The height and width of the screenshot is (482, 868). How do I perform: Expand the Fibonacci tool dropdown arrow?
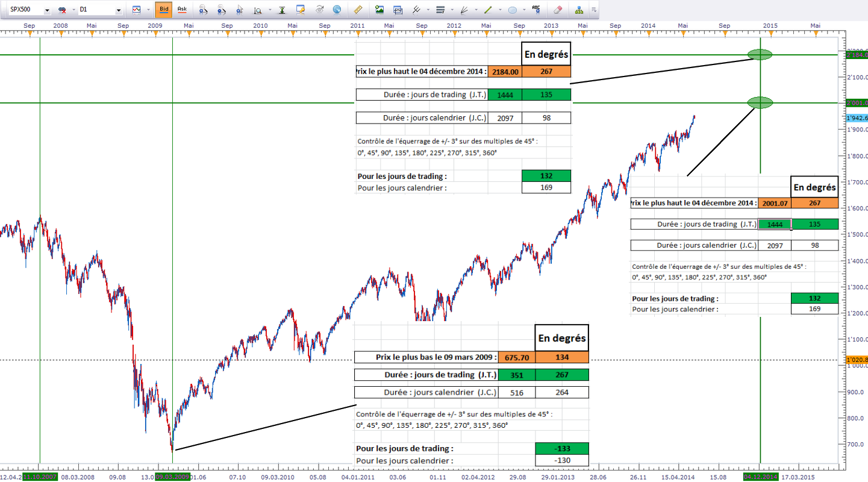coord(452,10)
